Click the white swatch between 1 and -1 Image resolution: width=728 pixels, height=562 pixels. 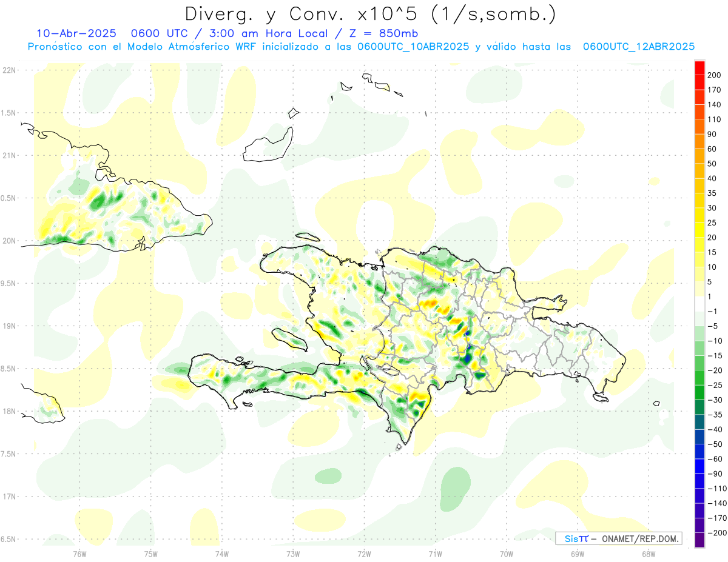(x=699, y=304)
